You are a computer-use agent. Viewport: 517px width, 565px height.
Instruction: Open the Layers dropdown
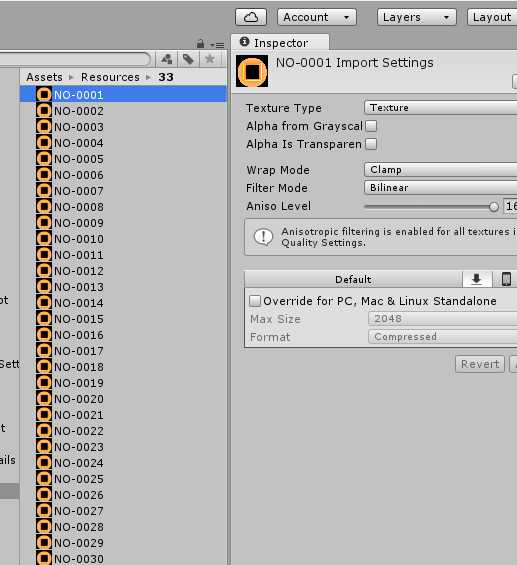[x=416, y=17]
